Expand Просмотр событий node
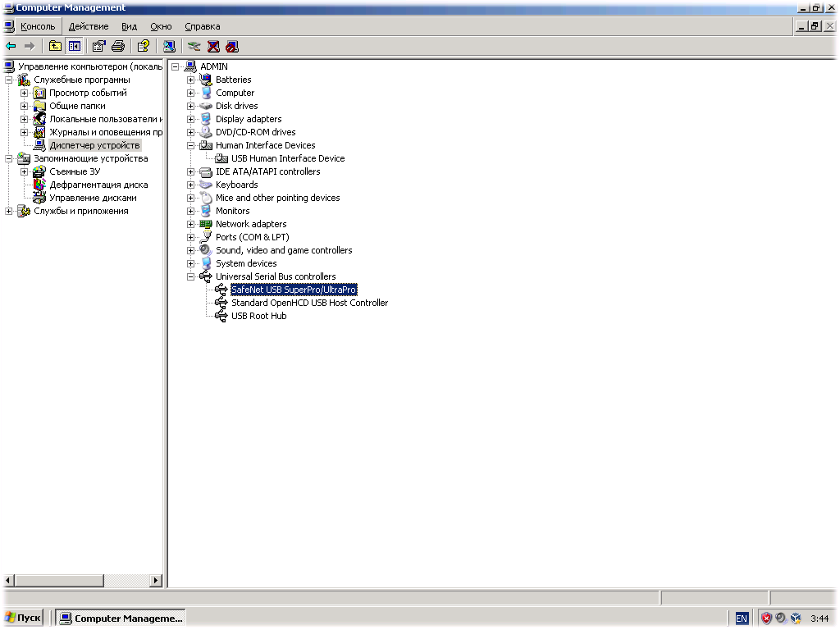Image resolution: width=840 pixels, height=630 pixels. [x=24, y=93]
